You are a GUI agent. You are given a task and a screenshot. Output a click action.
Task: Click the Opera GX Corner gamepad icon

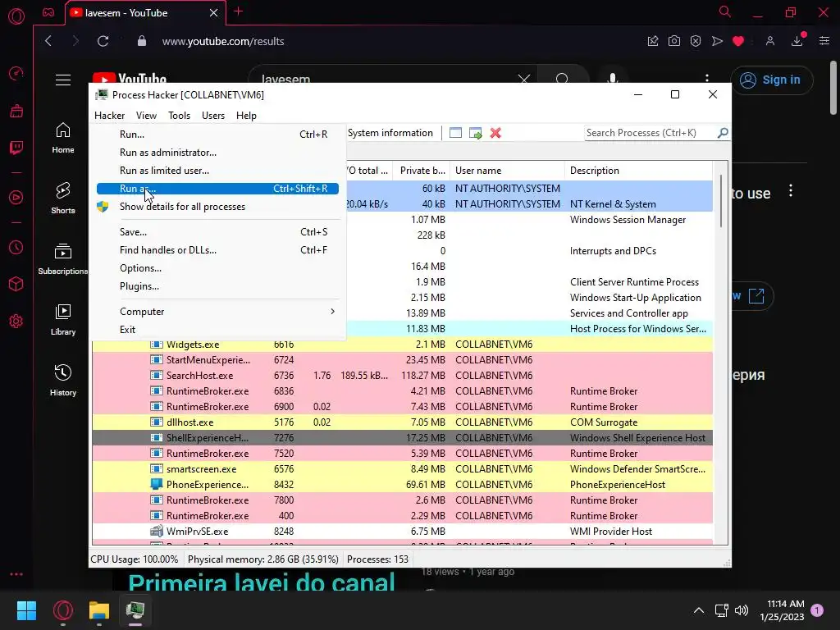(x=48, y=12)
